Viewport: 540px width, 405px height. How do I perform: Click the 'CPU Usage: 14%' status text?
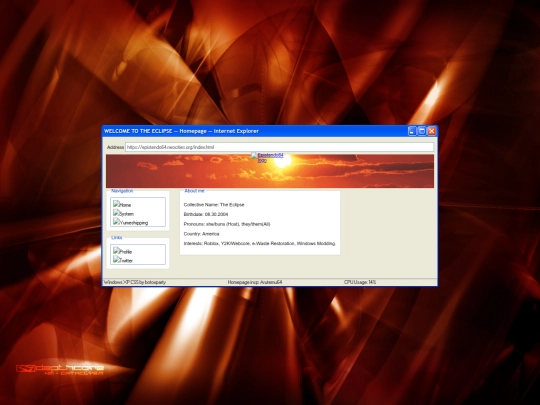[x=360, y=282]
